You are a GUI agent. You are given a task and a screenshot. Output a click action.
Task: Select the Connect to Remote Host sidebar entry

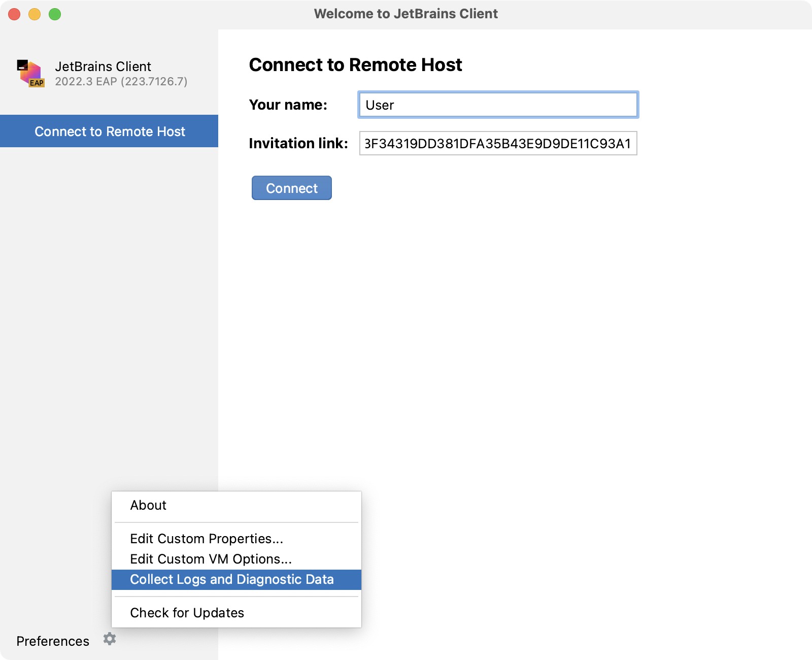click(x=109, y=131)
